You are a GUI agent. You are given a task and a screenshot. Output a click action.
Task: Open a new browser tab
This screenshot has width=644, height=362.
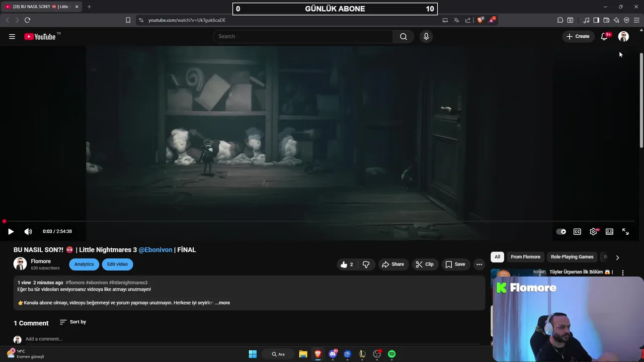click(89, 7)
